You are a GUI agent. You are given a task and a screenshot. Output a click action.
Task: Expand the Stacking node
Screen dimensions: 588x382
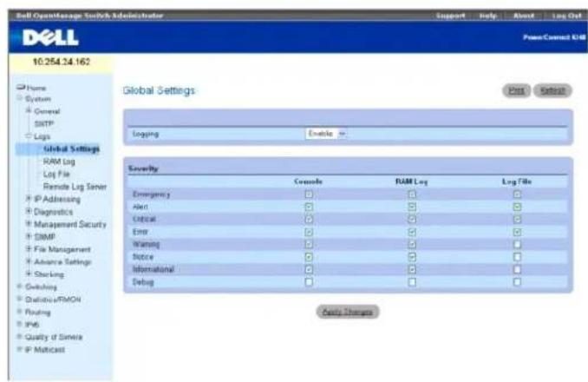coord(29,273)
